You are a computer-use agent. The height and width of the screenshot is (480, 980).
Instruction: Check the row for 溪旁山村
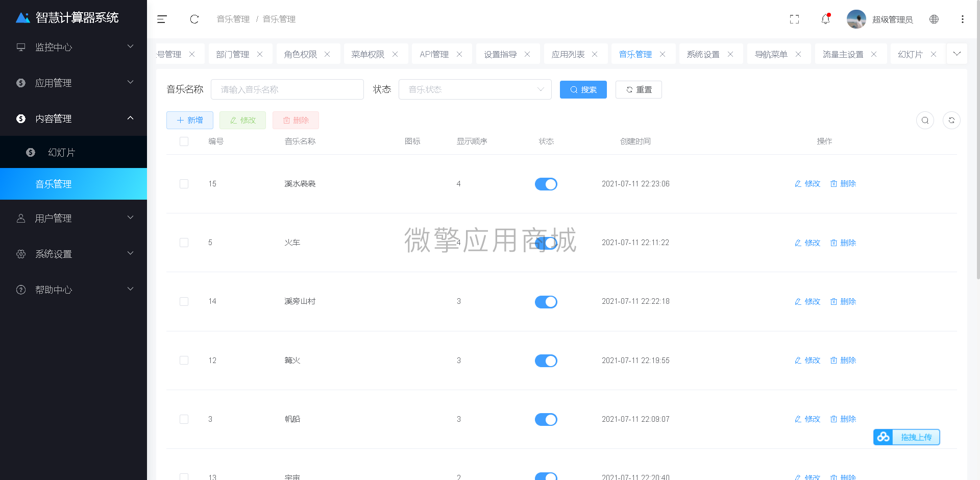[184, 302]
